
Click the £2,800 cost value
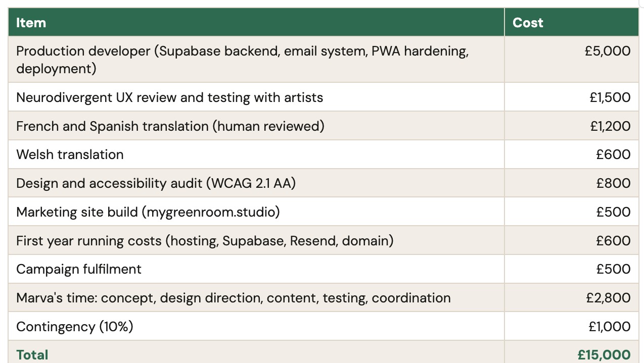coord(608,298)
